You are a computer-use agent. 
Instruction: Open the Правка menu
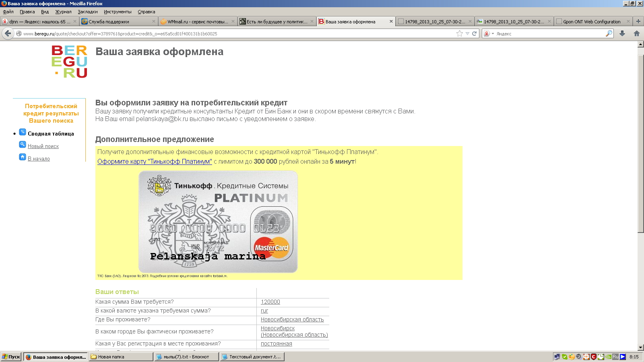pyautogui.click(x=27, y=12)
